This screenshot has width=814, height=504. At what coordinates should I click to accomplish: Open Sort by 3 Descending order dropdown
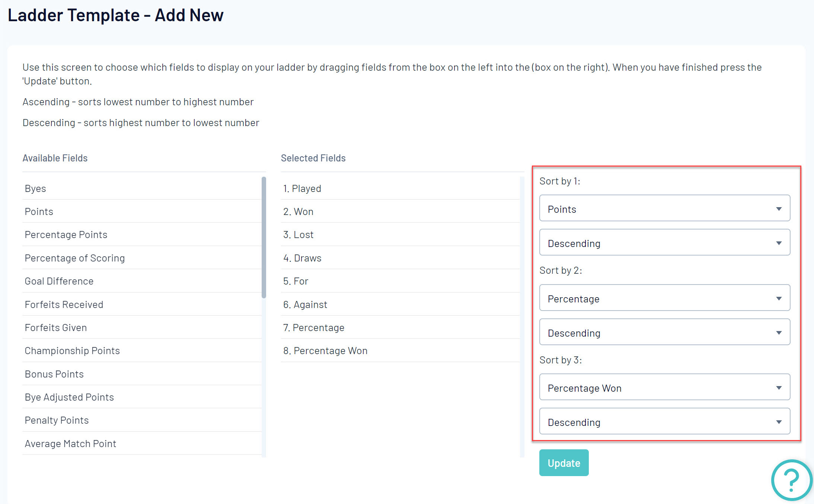[x=664, y=421]
